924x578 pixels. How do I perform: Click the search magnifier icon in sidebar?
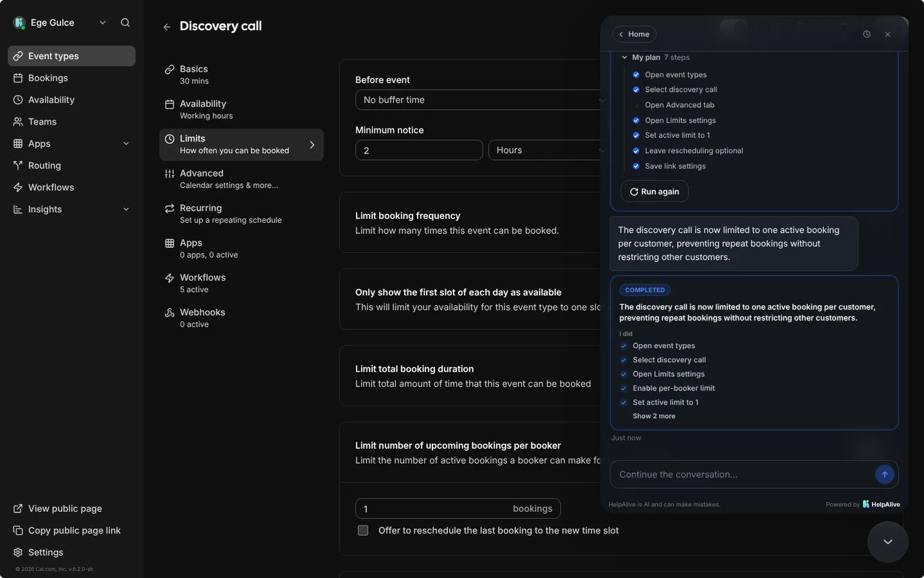[125, 22]
